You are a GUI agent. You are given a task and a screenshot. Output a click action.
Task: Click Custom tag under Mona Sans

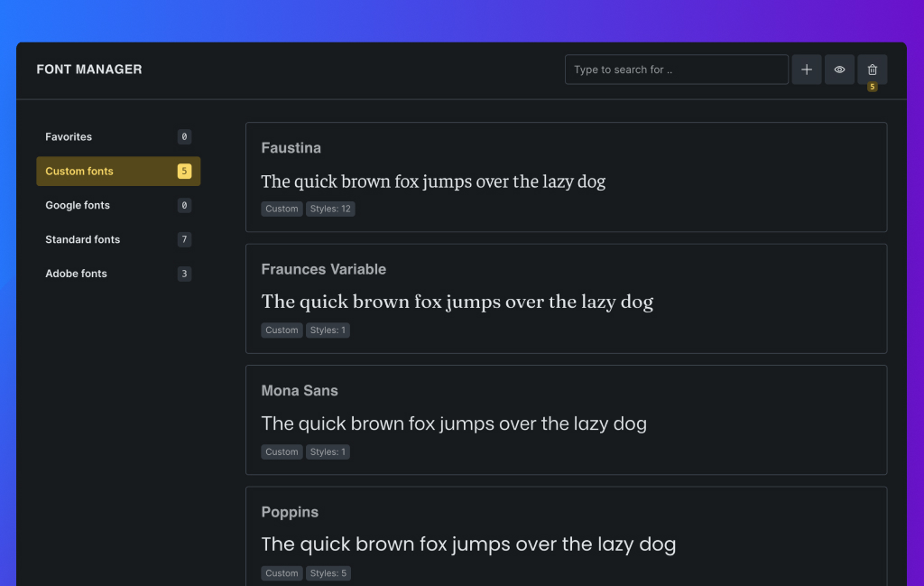point(282,451)
